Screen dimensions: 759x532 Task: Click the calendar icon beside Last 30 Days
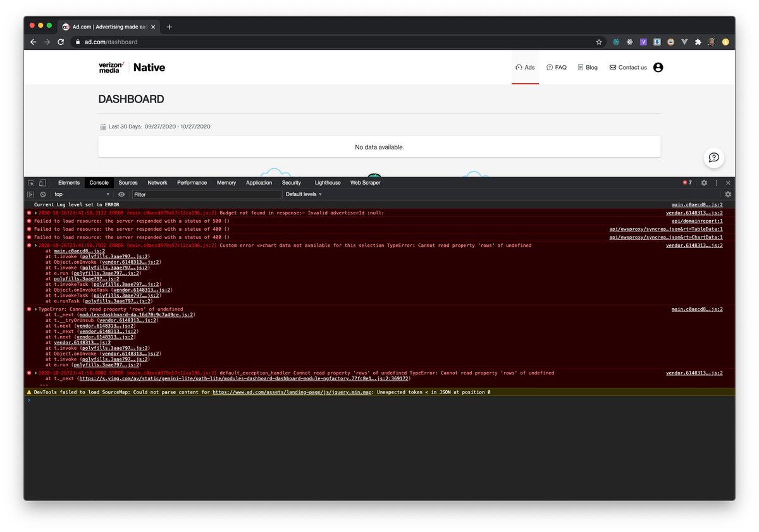point(103,127)
